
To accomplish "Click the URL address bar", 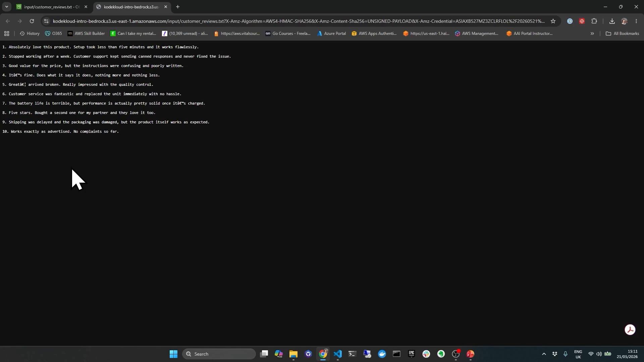I will (x=299, y=21).
